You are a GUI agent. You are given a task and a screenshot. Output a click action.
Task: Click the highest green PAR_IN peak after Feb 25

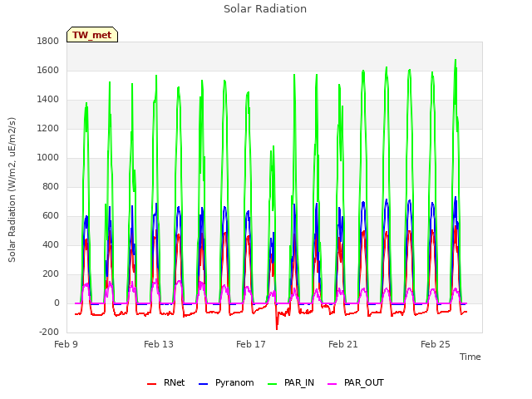pos(456,61)
